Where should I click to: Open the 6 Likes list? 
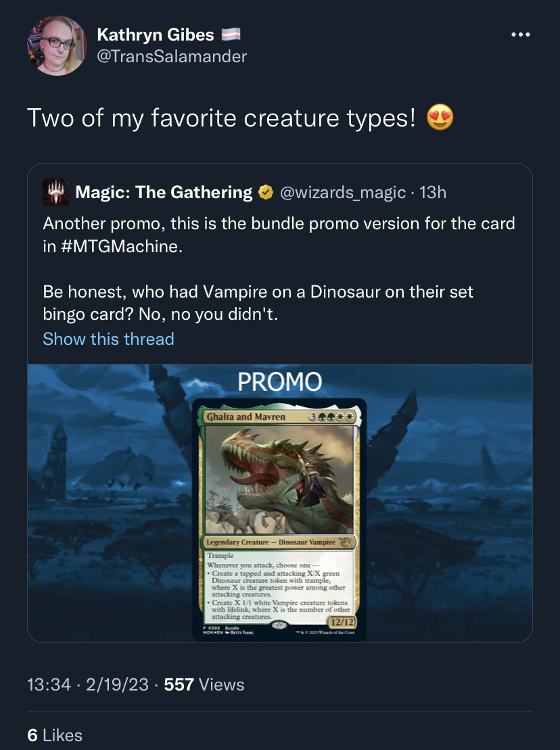pos(55,735)
